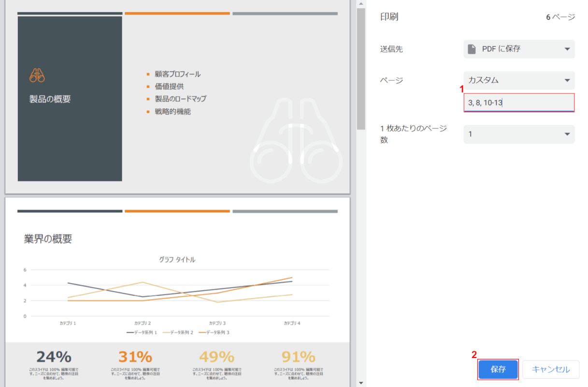The height and width of the screenshot is (387, 588).
Task: Click the 24% statistic in preview
Action: click(54, 357)
